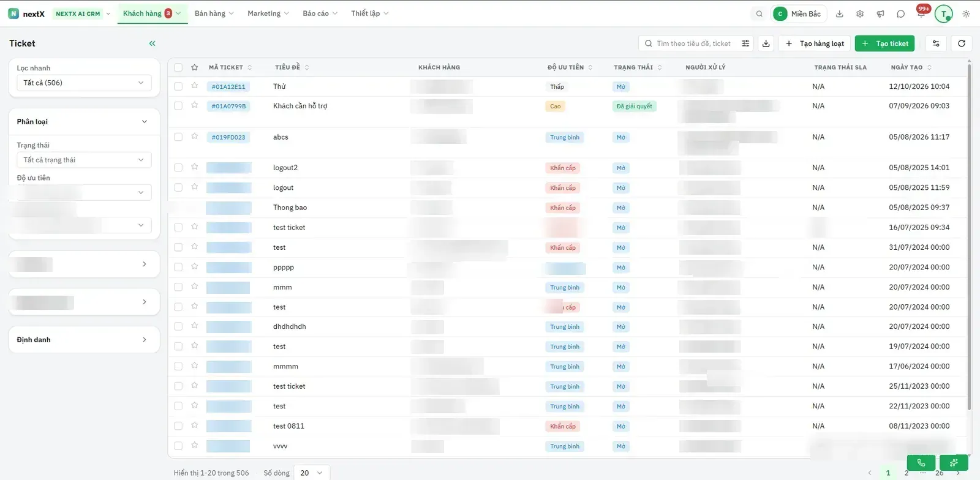Click the download icon in top bar
Viewport: 980px width, 480px height.
point(840,13)
